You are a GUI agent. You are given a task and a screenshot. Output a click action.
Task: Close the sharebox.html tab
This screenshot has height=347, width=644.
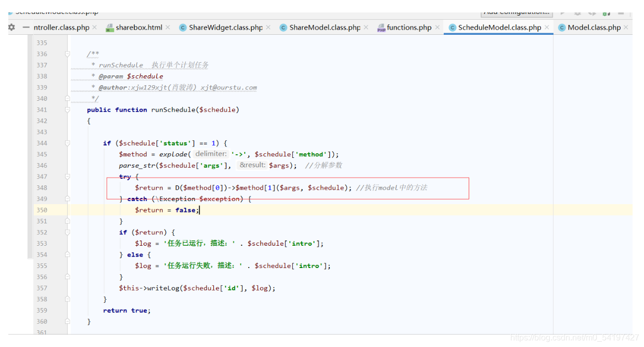(168, 28)
